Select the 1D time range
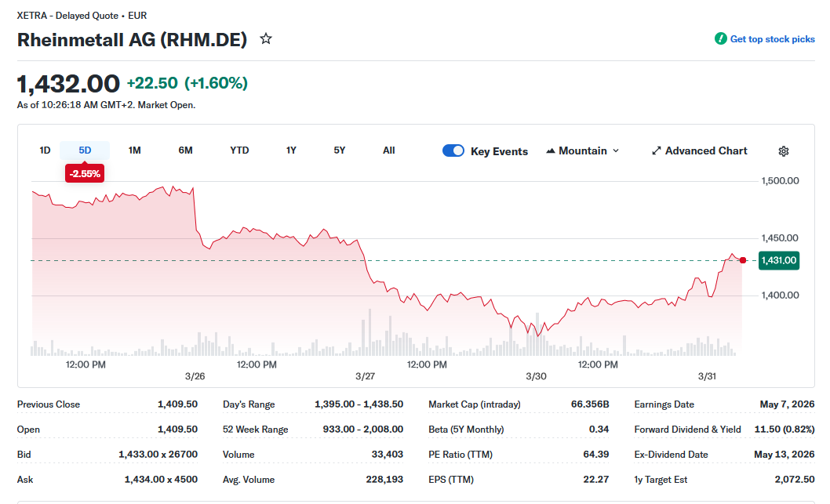 click(x=45, y=150)
